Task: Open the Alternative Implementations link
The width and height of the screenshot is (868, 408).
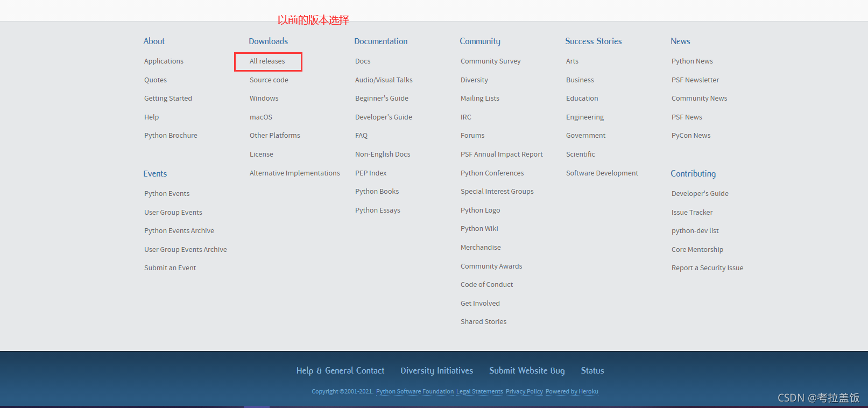Action: 295,173
